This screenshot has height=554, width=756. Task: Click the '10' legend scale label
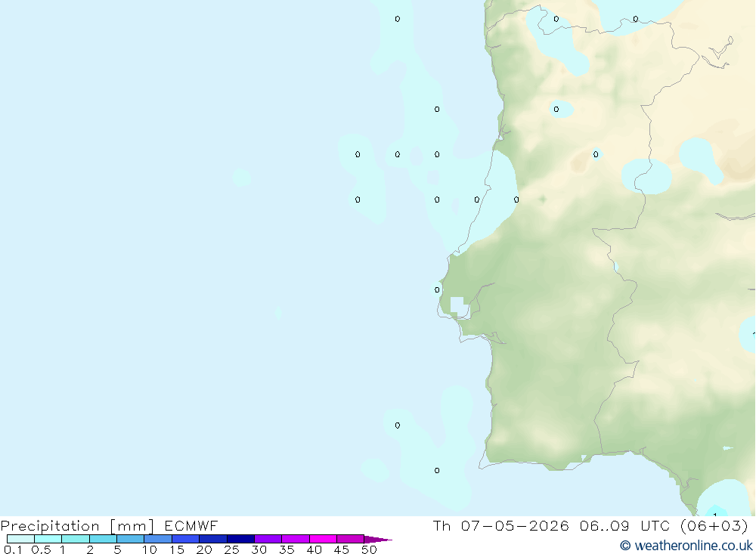pos(150,549)
